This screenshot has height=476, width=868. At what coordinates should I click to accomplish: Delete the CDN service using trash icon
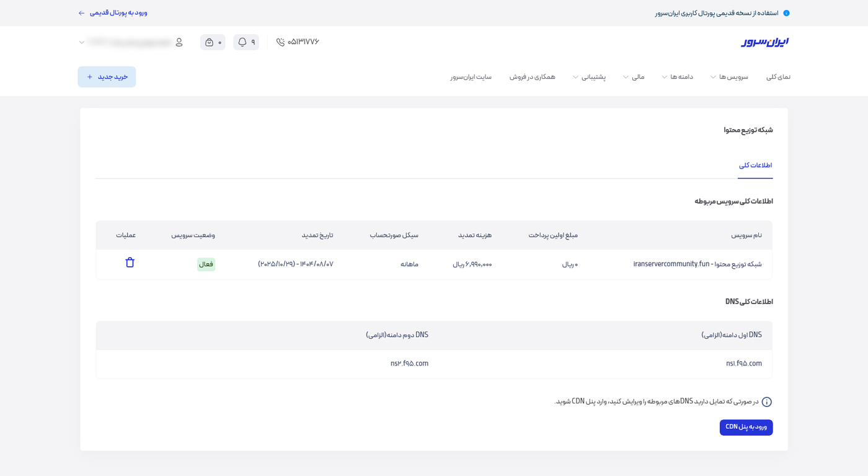click(x=130, y=262)
